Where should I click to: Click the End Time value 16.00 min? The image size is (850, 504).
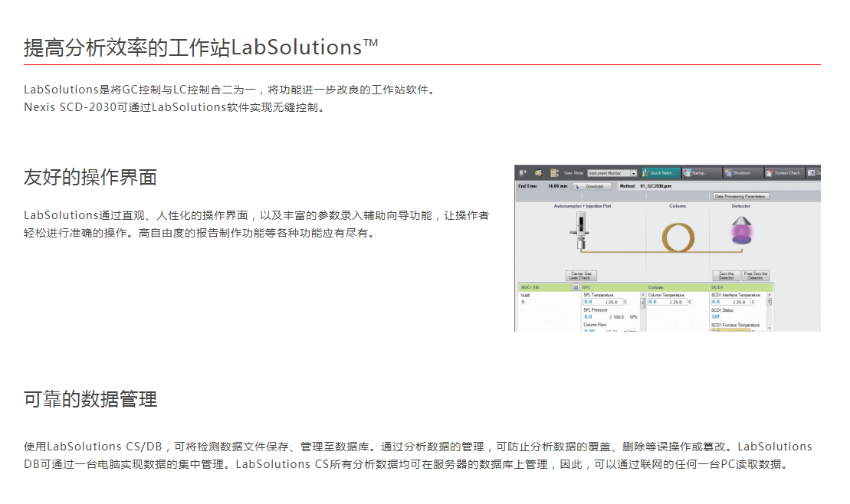pyautogui.click(x=558, y=186)
